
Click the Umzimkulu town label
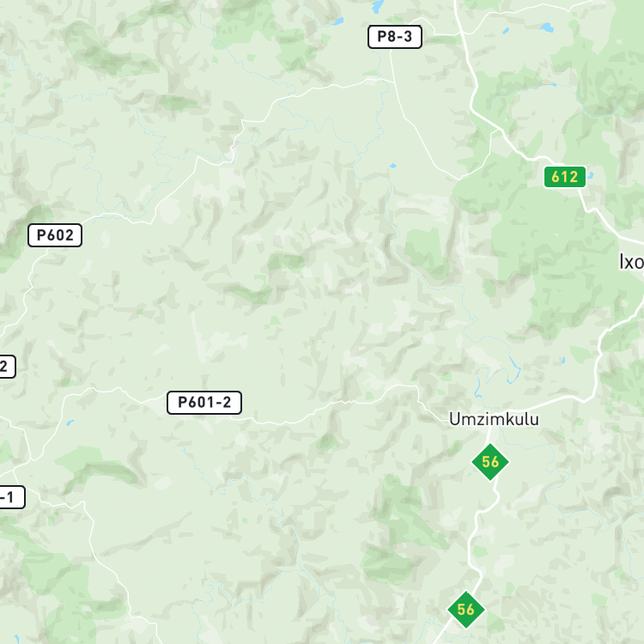(x=494, y=419)
